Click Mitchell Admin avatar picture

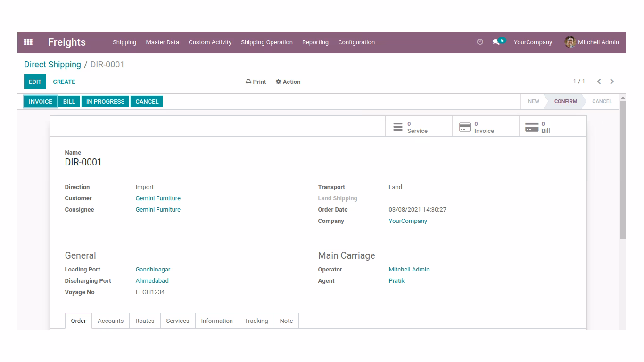tap(570, 42)
